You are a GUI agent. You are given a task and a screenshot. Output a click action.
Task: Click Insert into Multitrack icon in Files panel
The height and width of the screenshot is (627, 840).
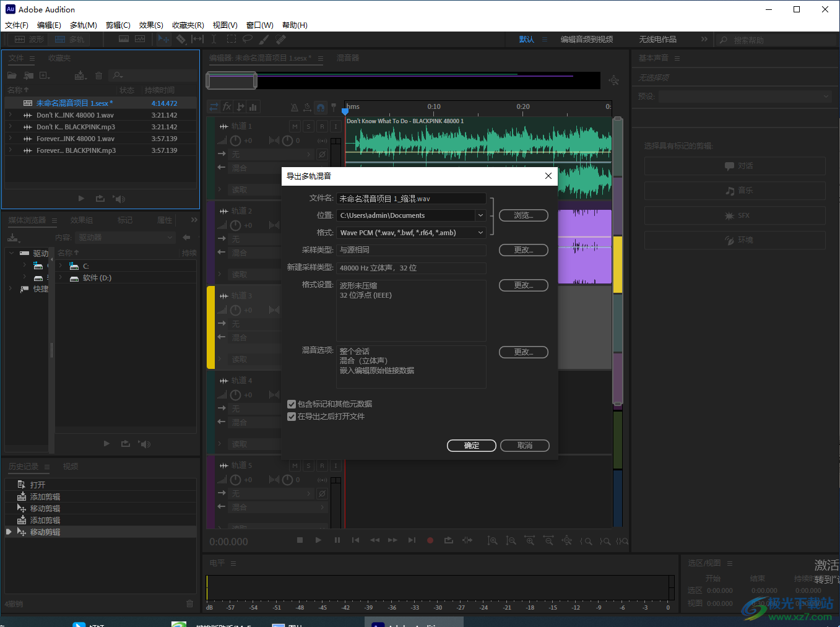(x=80, y=76)
